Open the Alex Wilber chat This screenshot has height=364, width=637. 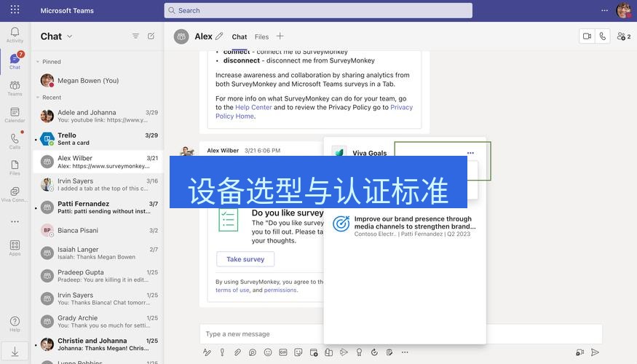(x=98, y=162)
